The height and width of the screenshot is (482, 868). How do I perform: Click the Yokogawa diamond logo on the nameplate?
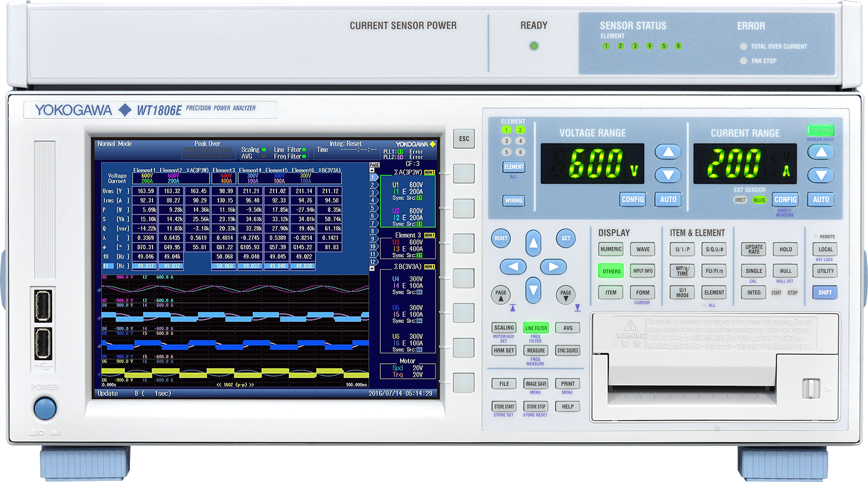point(125,110)
